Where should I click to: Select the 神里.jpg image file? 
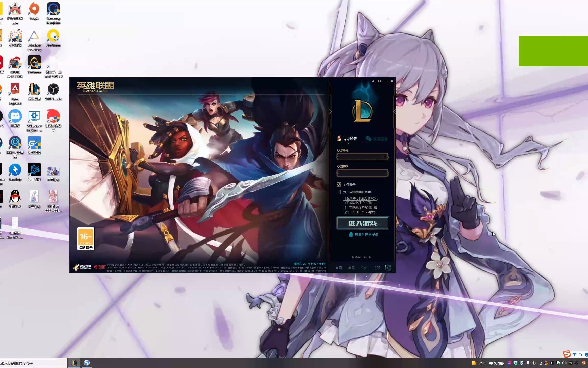click(34, 199)
